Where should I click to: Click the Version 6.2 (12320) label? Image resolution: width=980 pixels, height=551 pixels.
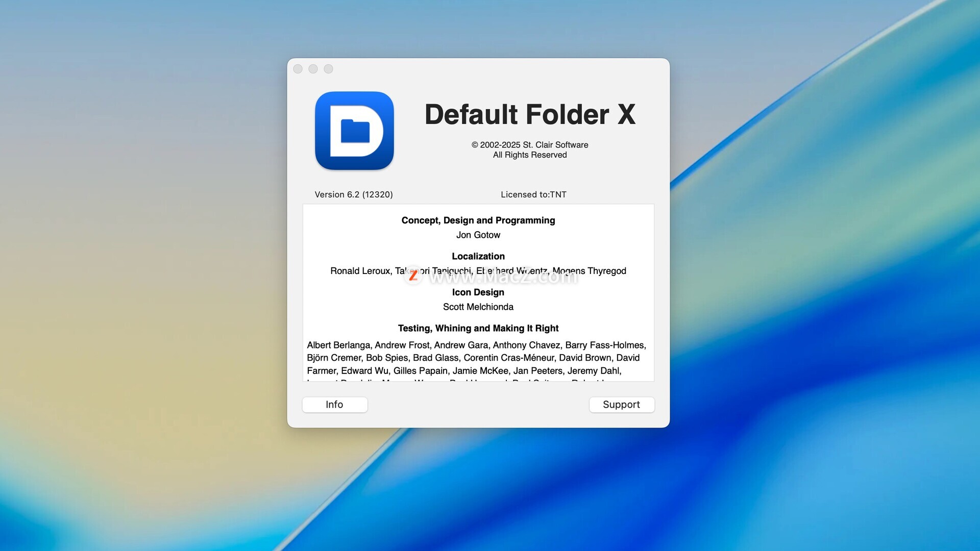click(x=354, y=194)
